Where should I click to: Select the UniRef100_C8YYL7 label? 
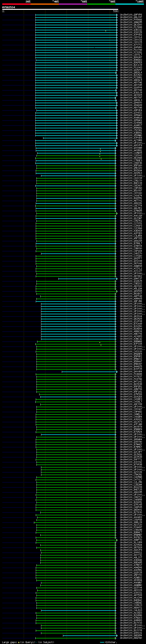tap(131, 55)
